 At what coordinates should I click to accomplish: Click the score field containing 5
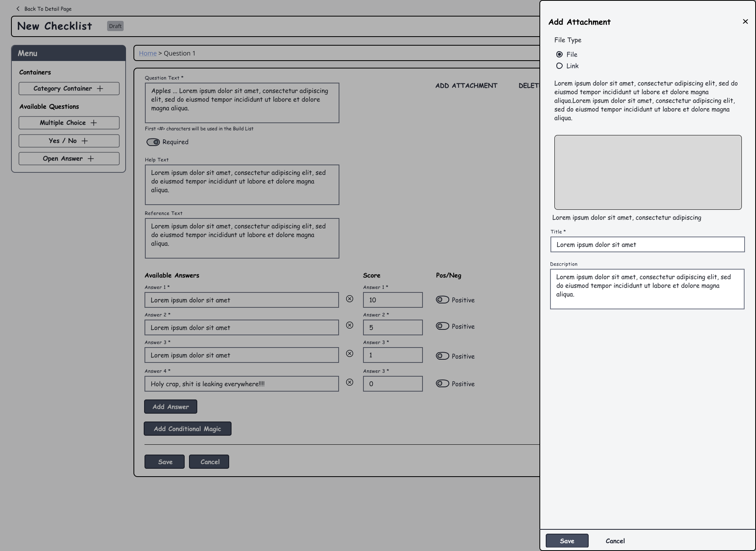[393, 327]
